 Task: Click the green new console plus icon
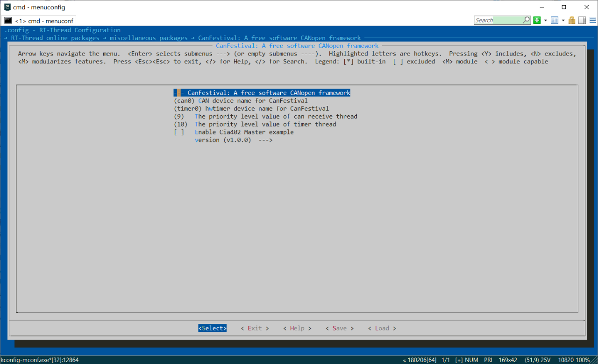tap(537, 20)
